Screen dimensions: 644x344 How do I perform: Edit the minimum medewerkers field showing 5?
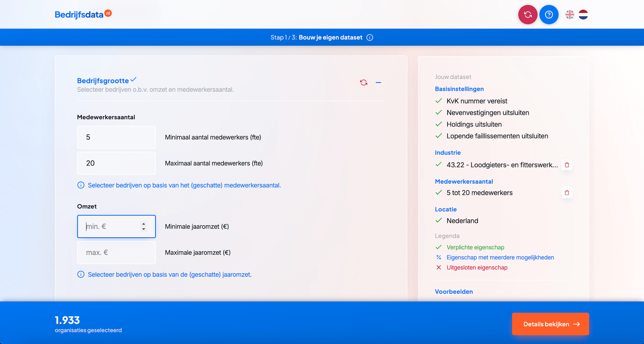tap(117, 137)
